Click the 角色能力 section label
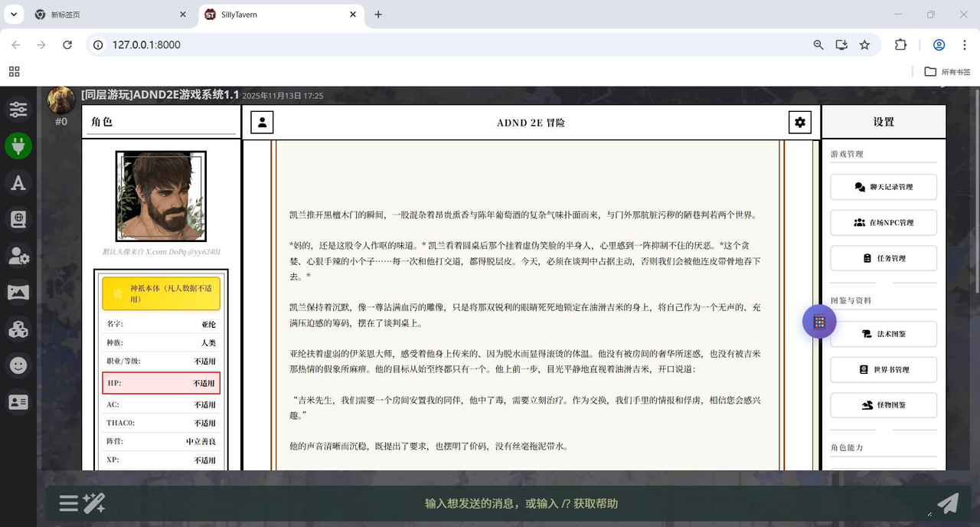Screen dimensions: 980x527 coord(847,447)
